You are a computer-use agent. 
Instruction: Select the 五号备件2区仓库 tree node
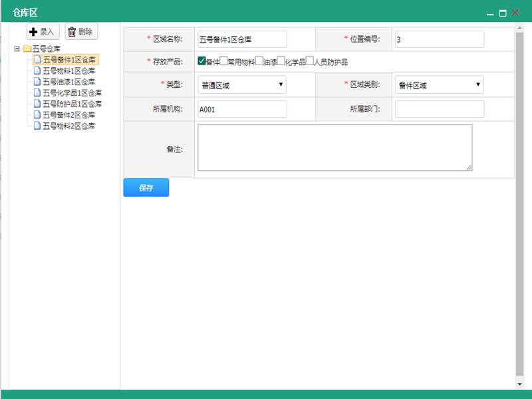coord(68,114)
